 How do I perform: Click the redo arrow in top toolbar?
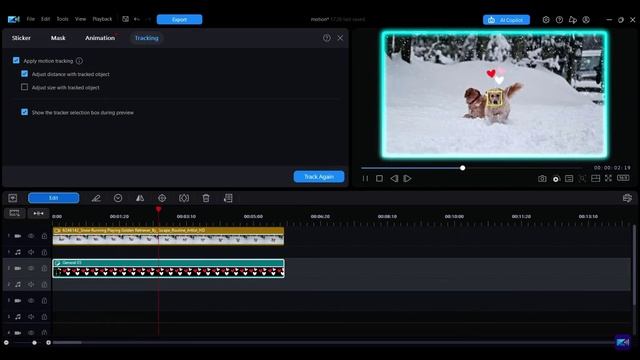148,19
